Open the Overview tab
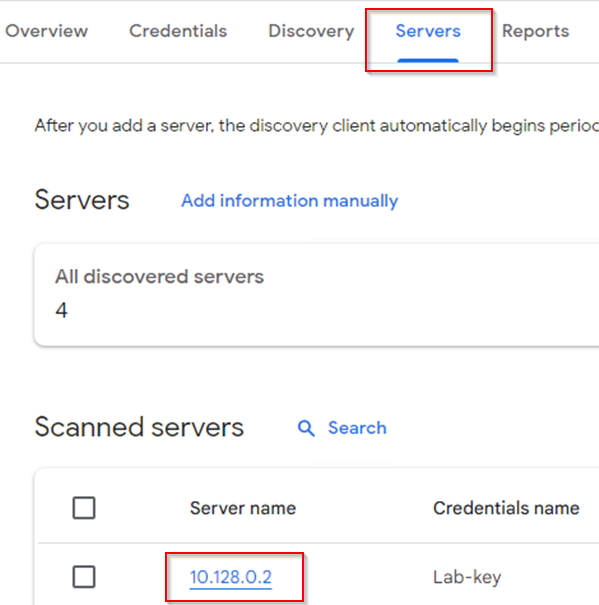 point(47,31)
